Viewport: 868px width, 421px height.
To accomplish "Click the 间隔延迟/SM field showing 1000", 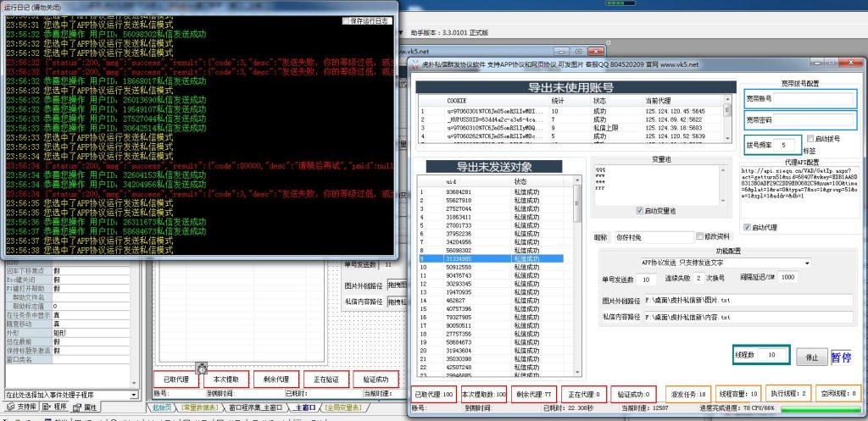I will coord(787,277).
